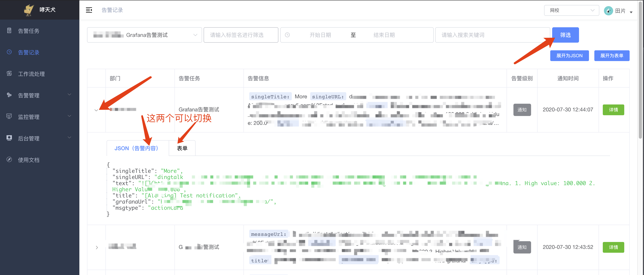Click the user avatar icon

[x=608, y=11]
